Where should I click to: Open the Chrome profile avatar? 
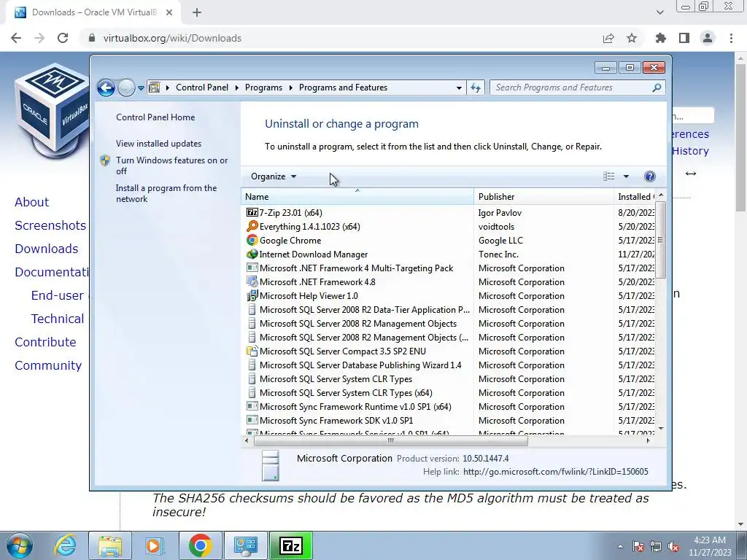[x=708, y=38]
